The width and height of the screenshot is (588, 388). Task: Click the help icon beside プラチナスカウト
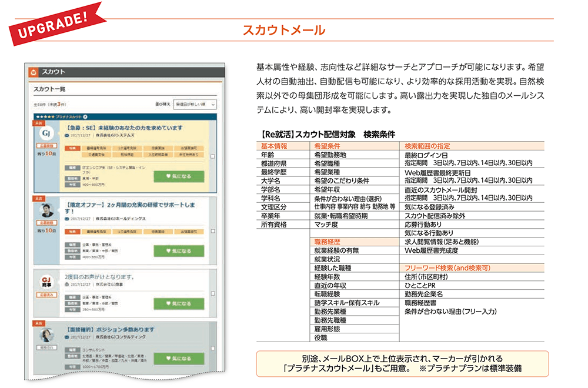pyautogui.click(x=85, y=118)
